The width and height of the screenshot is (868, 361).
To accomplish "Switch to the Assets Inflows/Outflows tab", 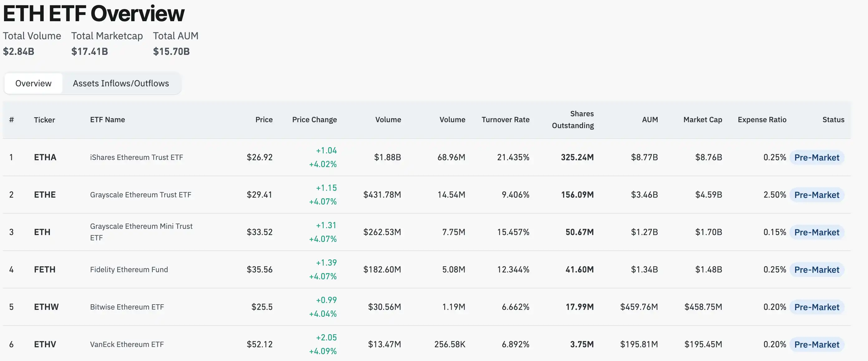I will (x=121, y=83).
